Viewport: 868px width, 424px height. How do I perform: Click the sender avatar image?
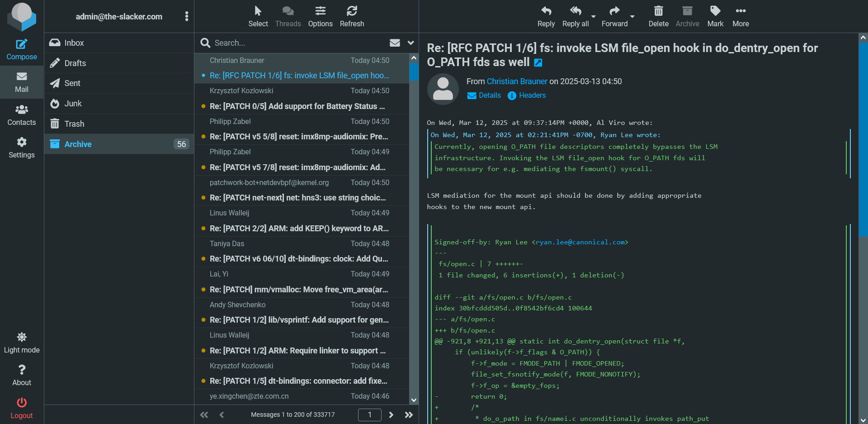point(443,89)
